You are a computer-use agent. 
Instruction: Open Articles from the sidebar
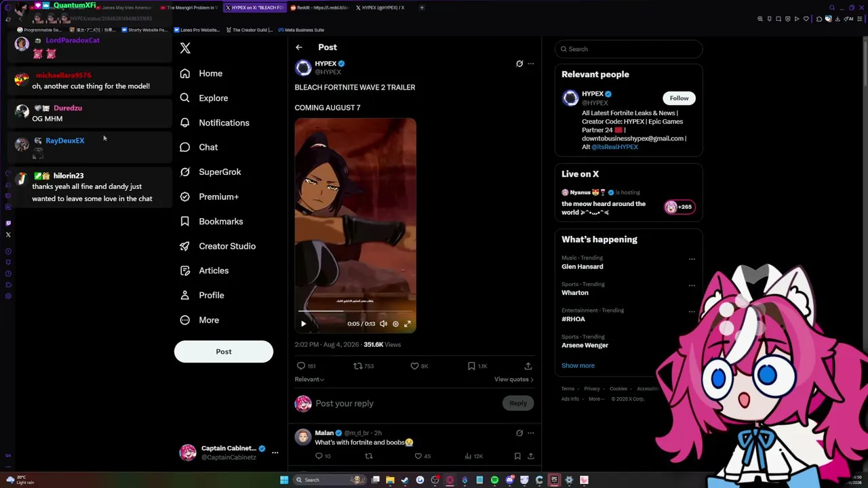[x=204, y=270]
